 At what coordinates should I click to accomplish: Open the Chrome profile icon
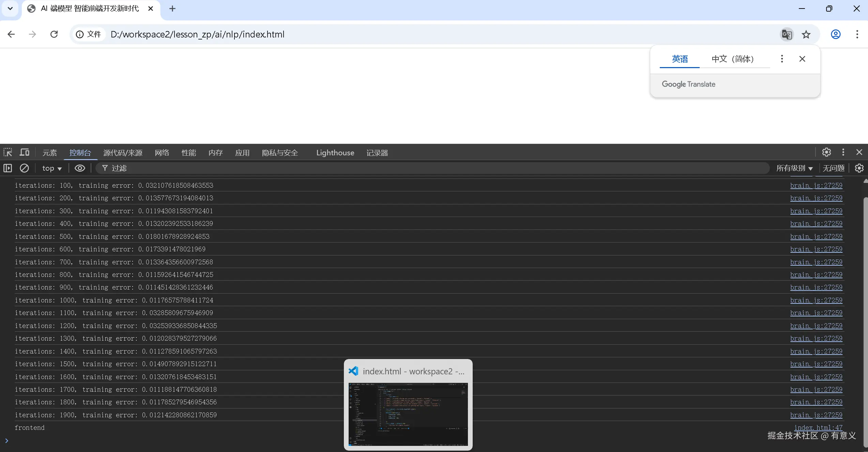click(836, 34)
